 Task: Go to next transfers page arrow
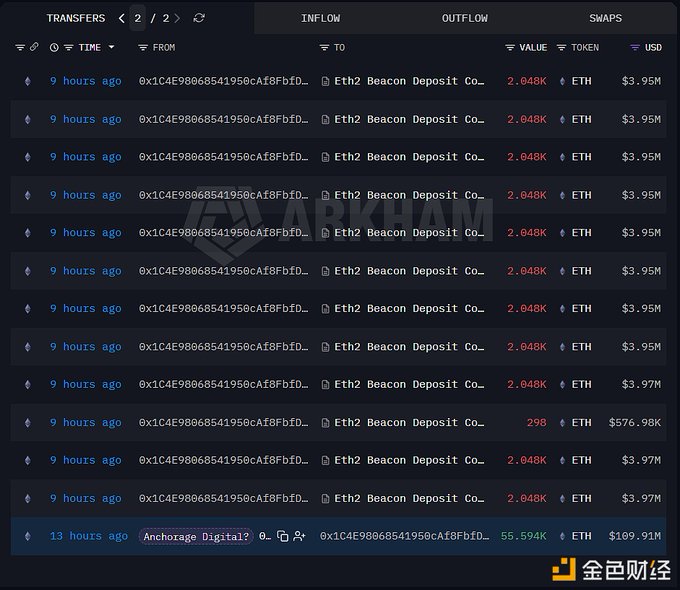tap(177, 18)
